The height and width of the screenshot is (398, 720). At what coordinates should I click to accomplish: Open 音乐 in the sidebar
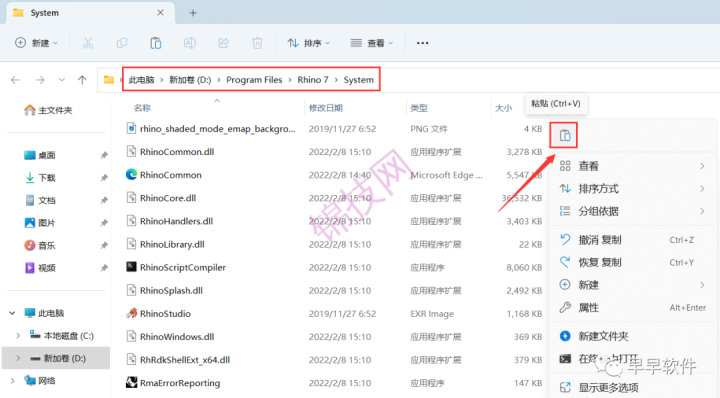coord(39,245)
